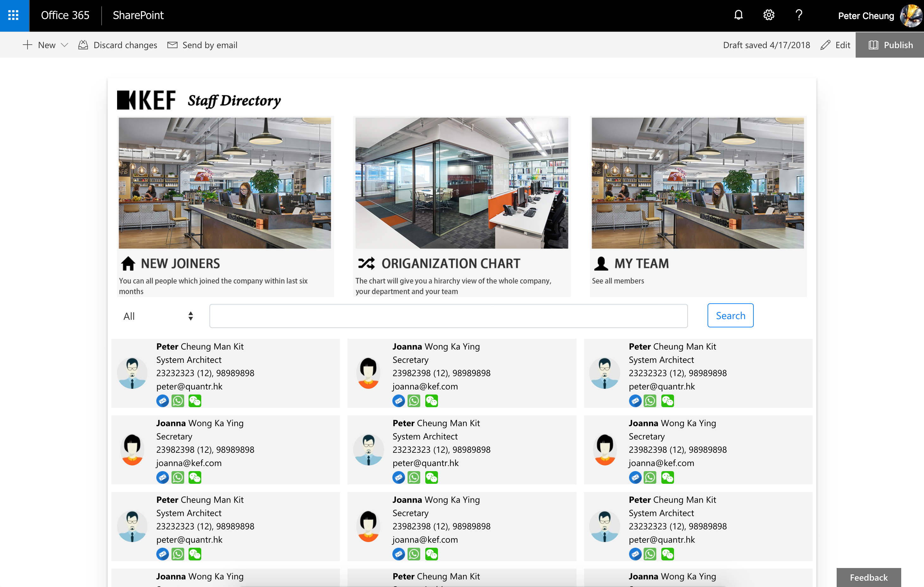924x587 pixels.
Task: Click the 'See all members' text
Action: (618, 281)
